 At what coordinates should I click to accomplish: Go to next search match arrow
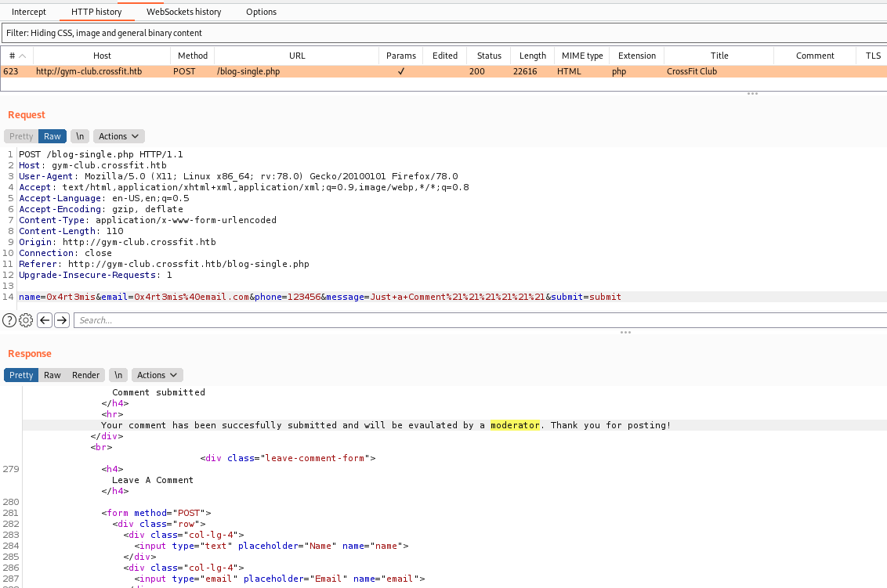61,320
